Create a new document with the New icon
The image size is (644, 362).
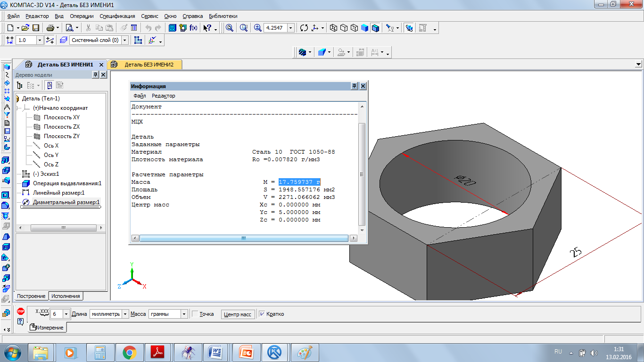pyautogui.click(x=10, y=28)
